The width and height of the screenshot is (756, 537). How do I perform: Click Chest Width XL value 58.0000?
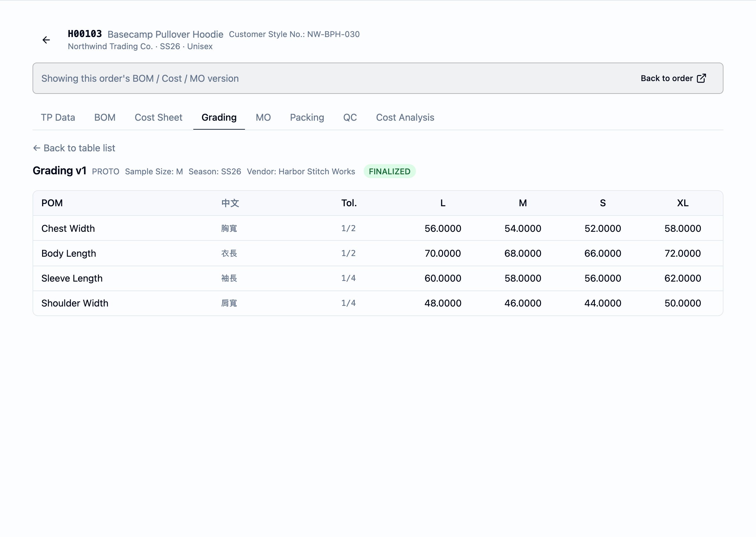(683, 228)
